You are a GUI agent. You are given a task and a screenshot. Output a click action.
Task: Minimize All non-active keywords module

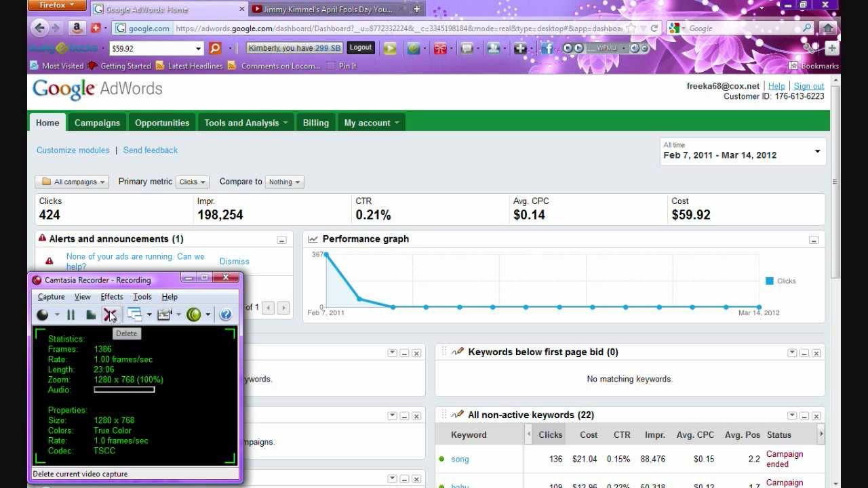coord(804,416)
